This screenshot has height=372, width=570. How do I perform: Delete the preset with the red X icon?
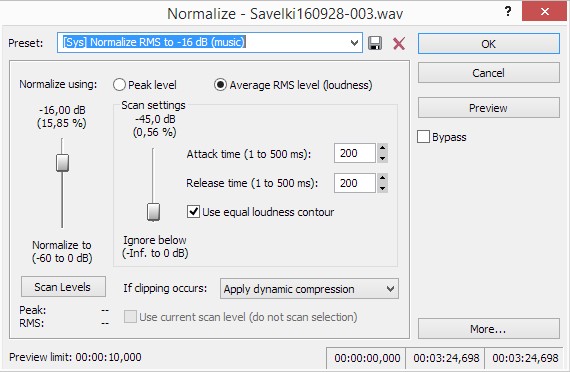pyautogui.click(x=399, y=44)
